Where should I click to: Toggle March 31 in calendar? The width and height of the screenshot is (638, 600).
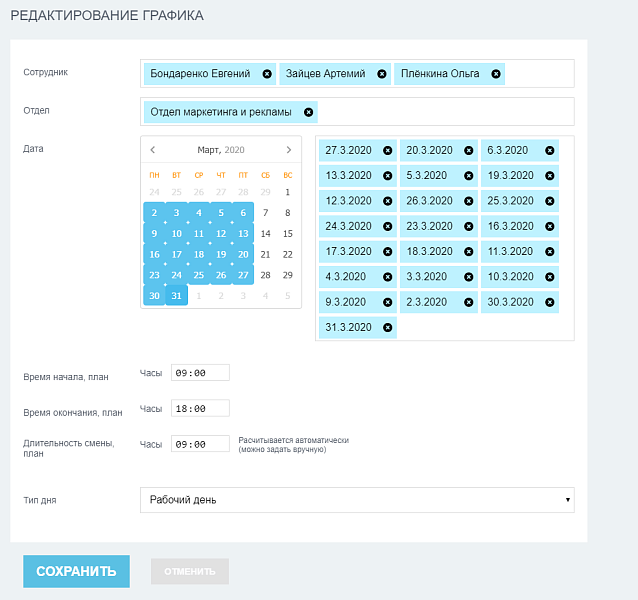click(176, 296)
